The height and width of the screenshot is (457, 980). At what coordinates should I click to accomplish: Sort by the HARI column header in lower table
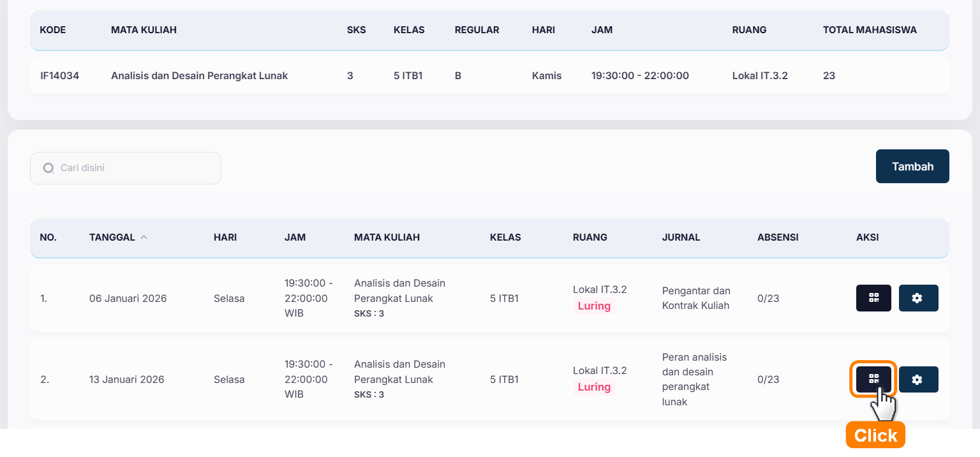coord(225,237)
